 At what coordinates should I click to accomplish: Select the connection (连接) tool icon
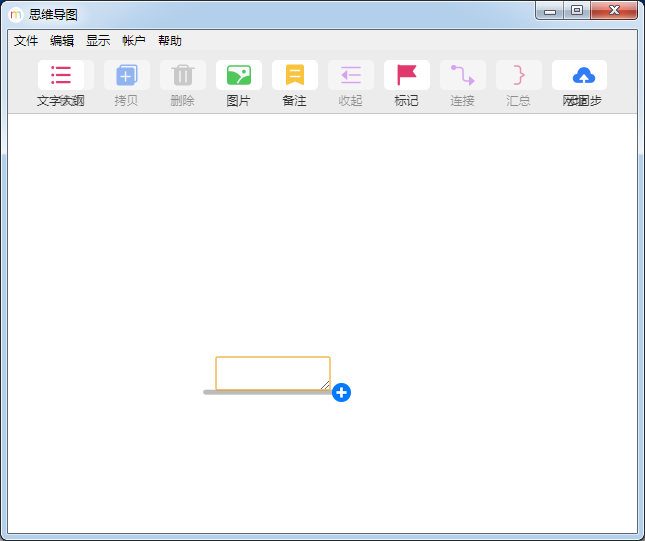(462, 76)
